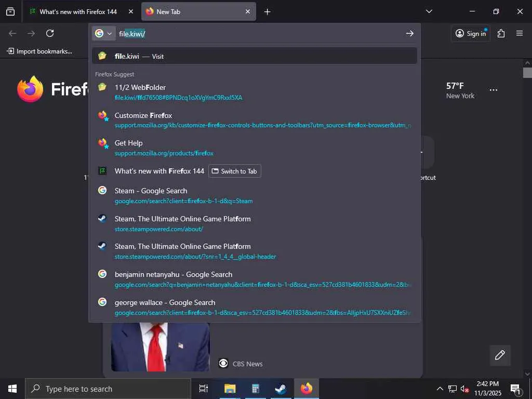This screenshot has height=399, width=532.
Task: Select What's new with Firefox 144 suggestion
Action: 159,171
